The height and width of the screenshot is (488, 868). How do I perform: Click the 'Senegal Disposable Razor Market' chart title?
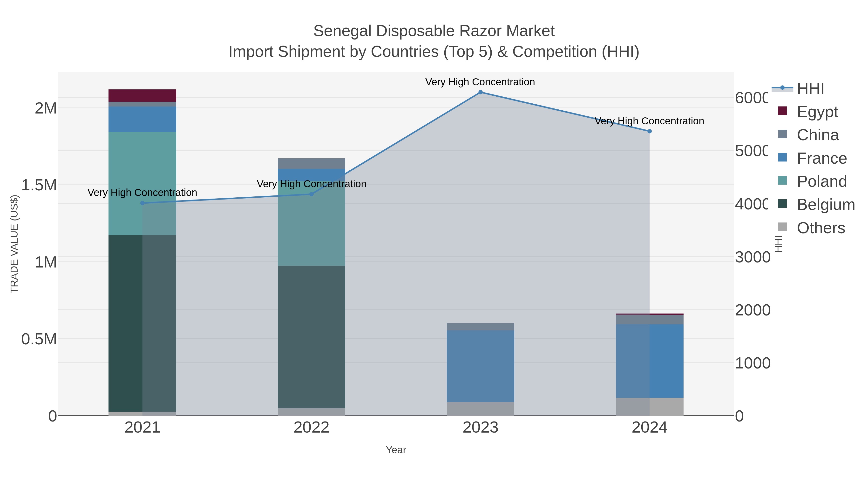pos(434,31)
